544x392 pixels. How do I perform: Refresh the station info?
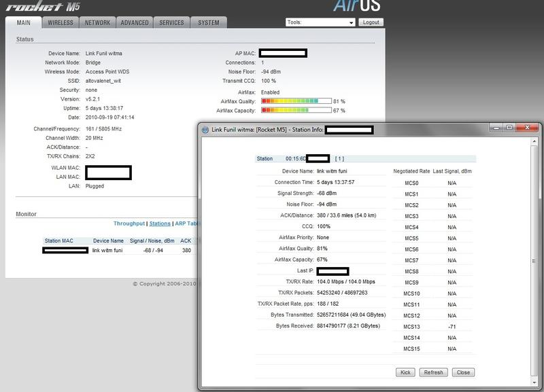point(433,372)
